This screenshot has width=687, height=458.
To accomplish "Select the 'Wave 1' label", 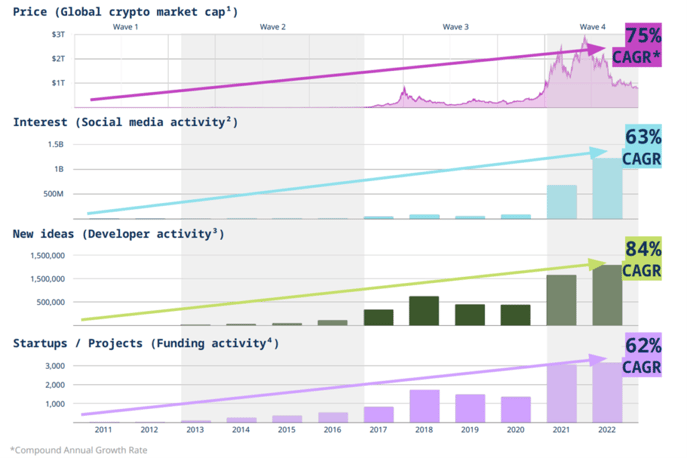I will click(x=125, y=27).
